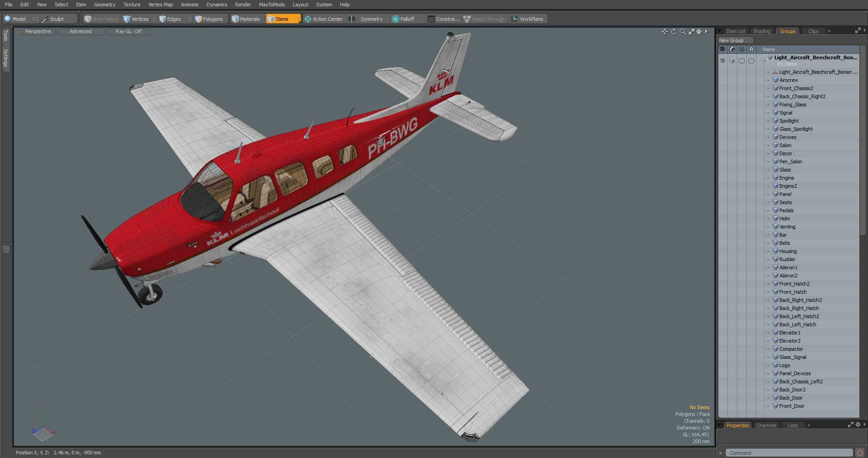The width and height of the screenshot is (868, 458).
Task: Open the Constraints dropdown
Action: (443, 19)
